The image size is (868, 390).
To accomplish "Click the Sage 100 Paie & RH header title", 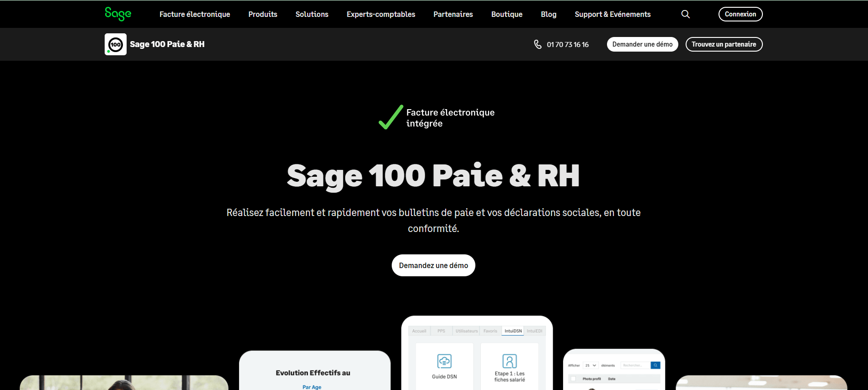I will pyautogui.click(x=167, y=44).
